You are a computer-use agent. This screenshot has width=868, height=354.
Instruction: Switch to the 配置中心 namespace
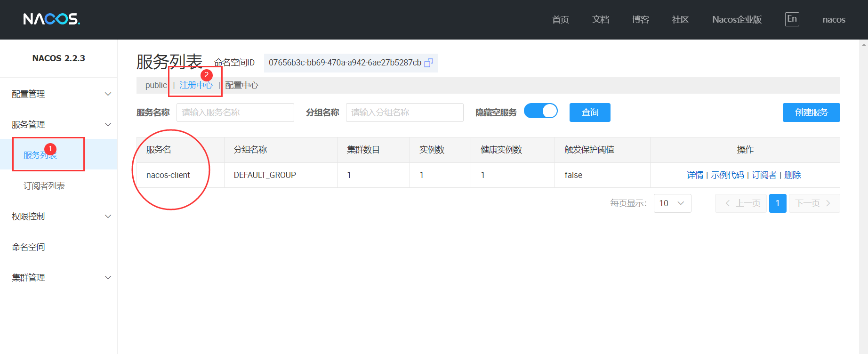(x=241, y=85)
